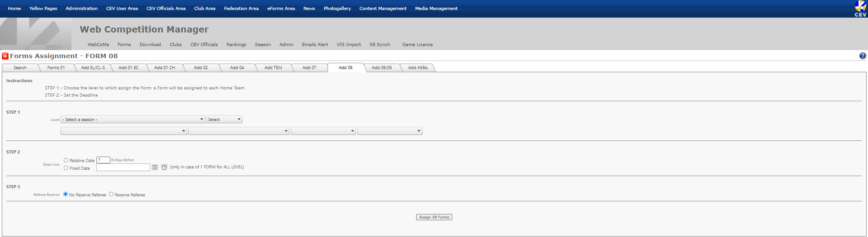Click the red Forms Assignment header icon
The width and height of the screenshot is (868, 237).
[5, 56]
